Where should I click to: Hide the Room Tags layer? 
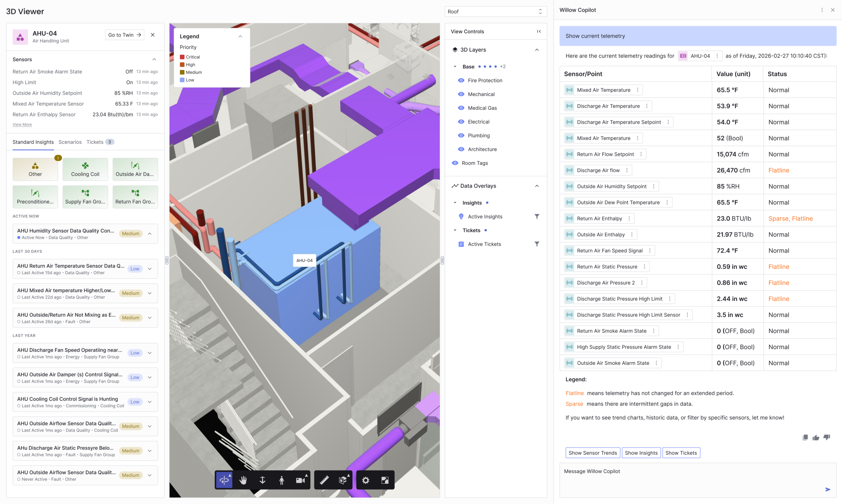click(x=455, y=163)
